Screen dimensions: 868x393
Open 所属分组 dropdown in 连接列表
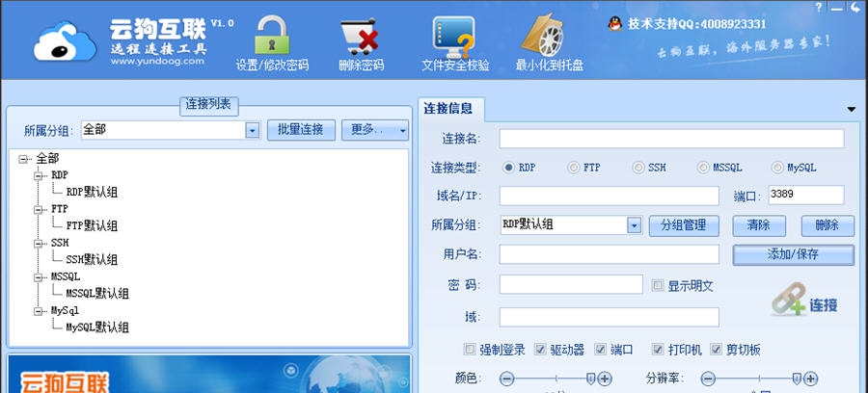[253, 131]
